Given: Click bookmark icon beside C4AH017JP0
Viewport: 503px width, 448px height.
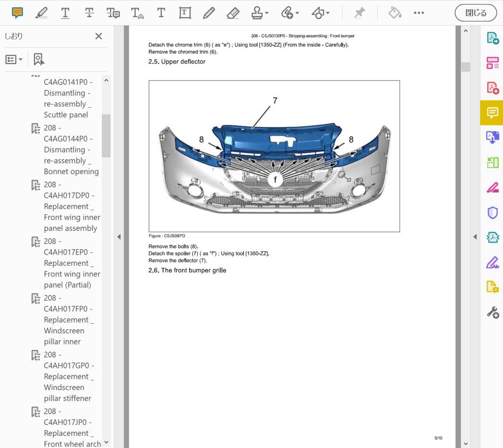Looking at the screenshot, I should pos(36,412).
